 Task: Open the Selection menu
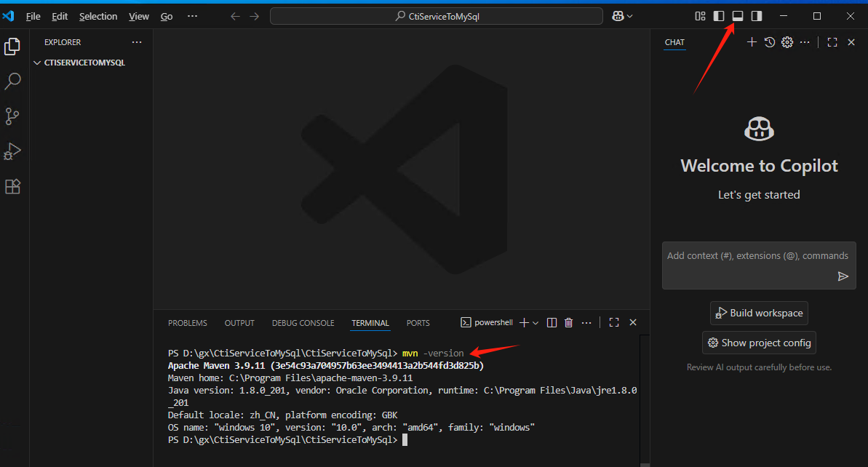point(98,17)
